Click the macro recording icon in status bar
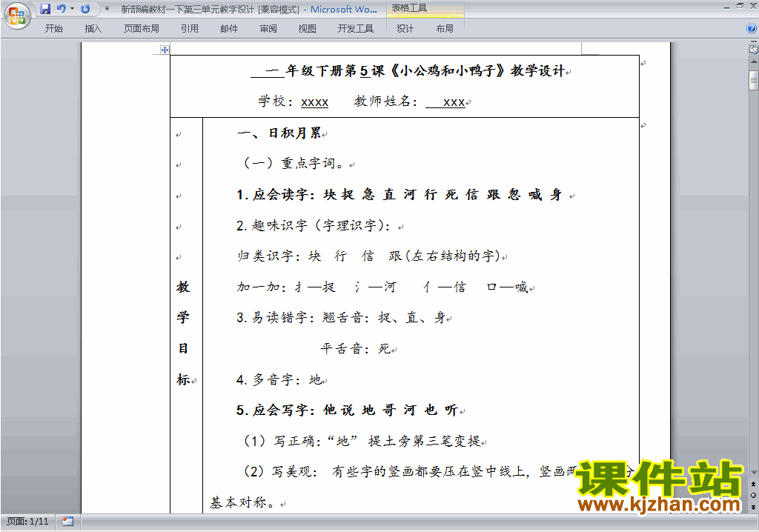Screen dimensions: 759x532 pyautogui.click(x=67, y=522)
